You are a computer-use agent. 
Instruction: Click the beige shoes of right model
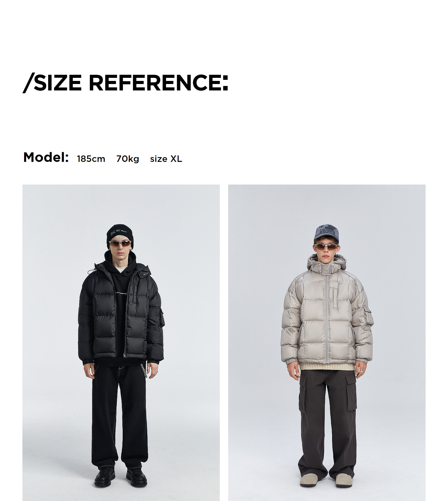coord(326,480)
